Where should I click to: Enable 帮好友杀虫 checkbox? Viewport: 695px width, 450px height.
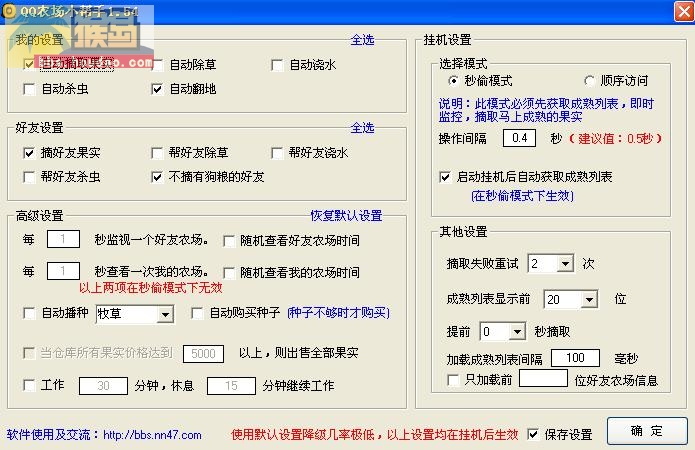pos(29,177)
